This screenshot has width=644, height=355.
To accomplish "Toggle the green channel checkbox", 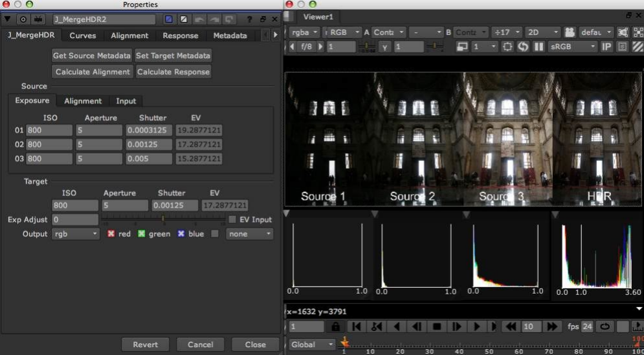I will [141, 234].
